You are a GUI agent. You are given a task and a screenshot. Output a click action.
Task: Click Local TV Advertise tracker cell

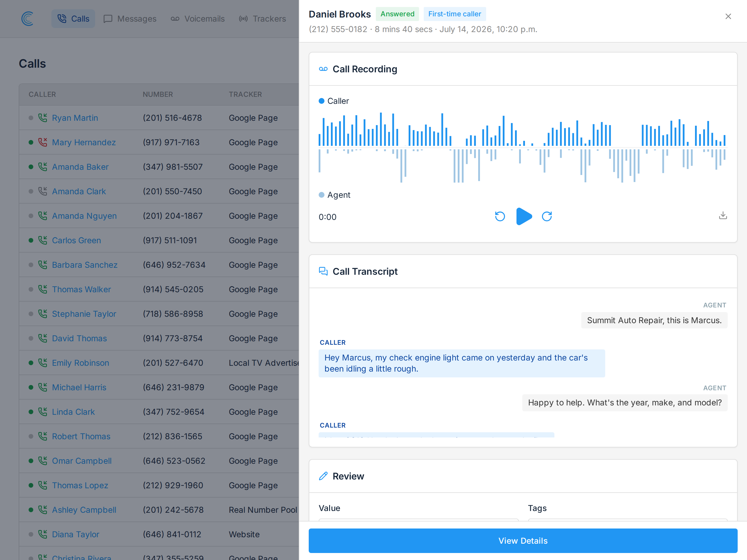(264, 363)
